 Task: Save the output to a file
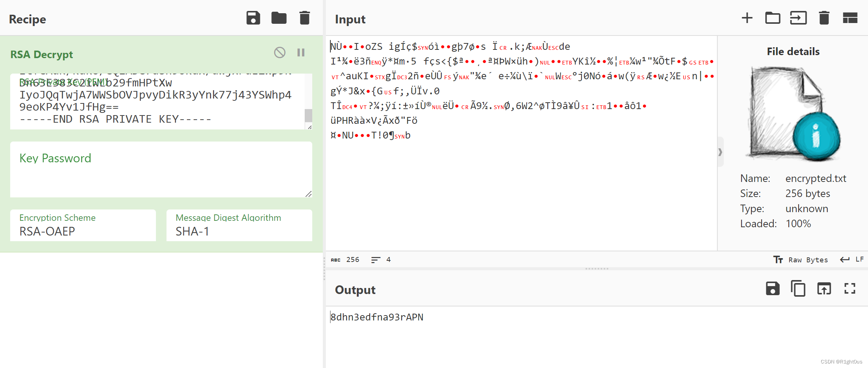[772, 289]
